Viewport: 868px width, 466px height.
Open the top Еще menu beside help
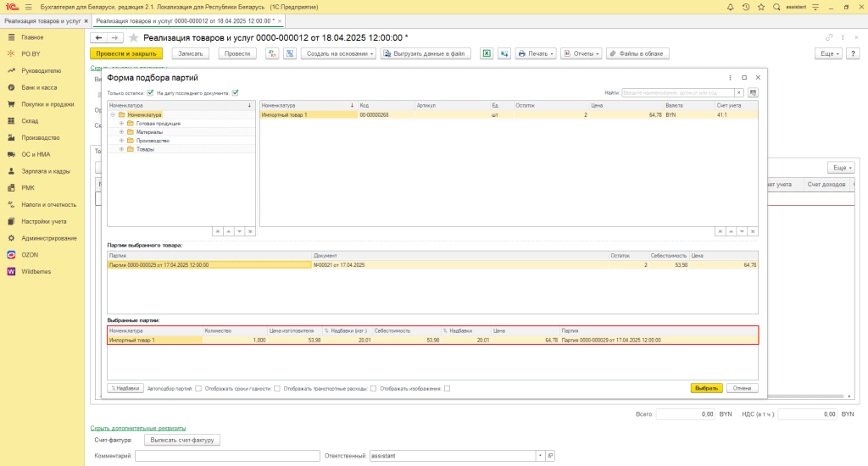click(829, 53)
